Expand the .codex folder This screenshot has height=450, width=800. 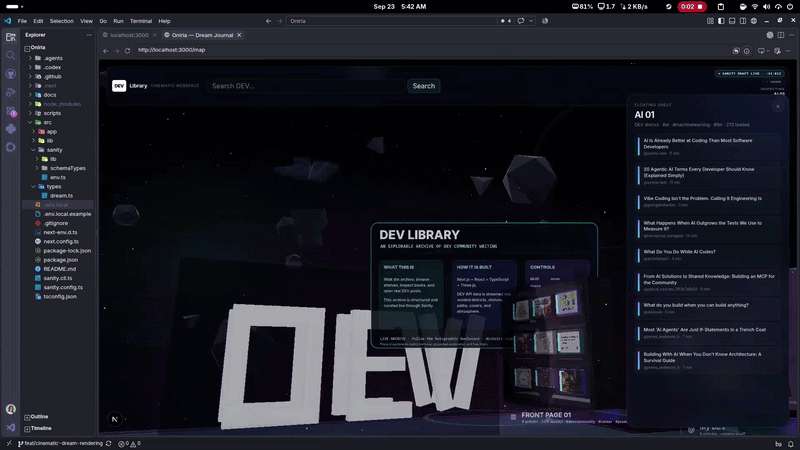58,67
